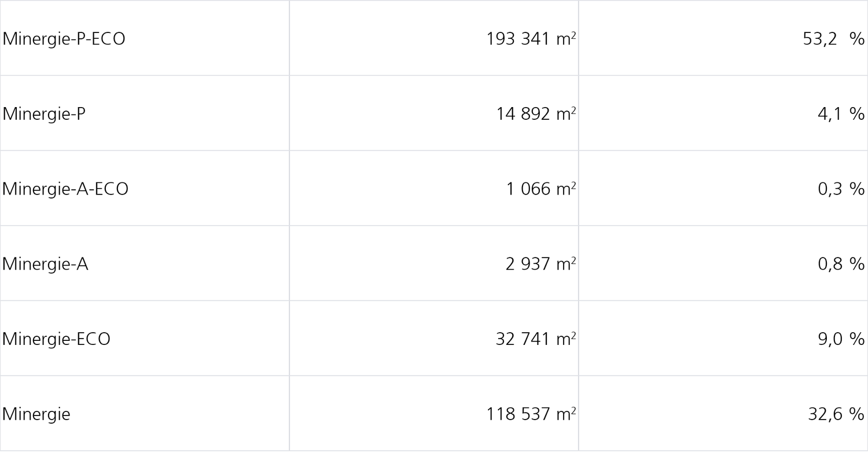The width and height of the screenshot is (868, 452).
Task: Click the Minergie-ECO row label
Action: (x=56, y=339)
